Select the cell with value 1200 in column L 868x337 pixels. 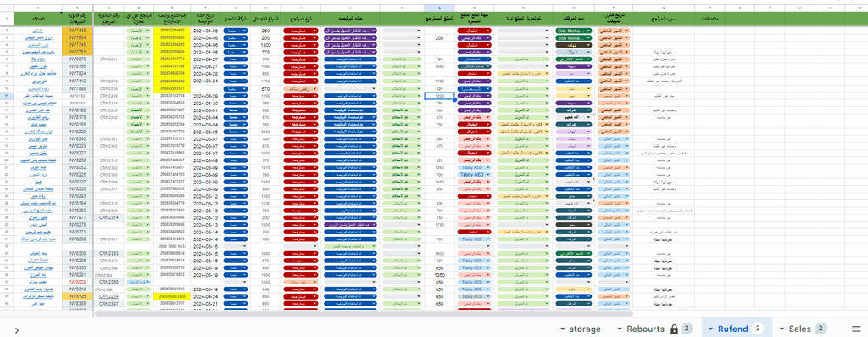tap(440, 96)
